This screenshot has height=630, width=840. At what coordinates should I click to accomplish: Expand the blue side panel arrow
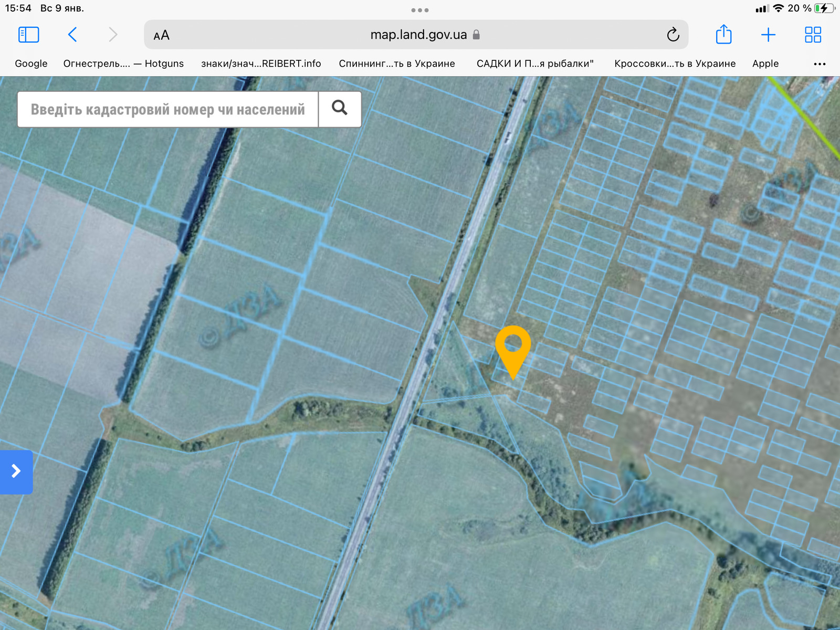(16, 471)
